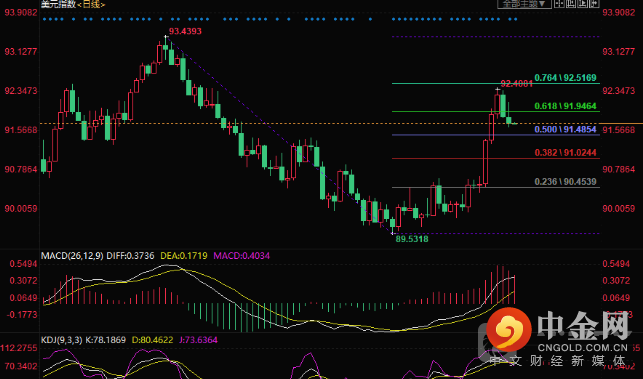The height and width of the screenshot is (379, 643).
Task: Open the 全部主题 theme dropdown
Action: tap(524, 4)
